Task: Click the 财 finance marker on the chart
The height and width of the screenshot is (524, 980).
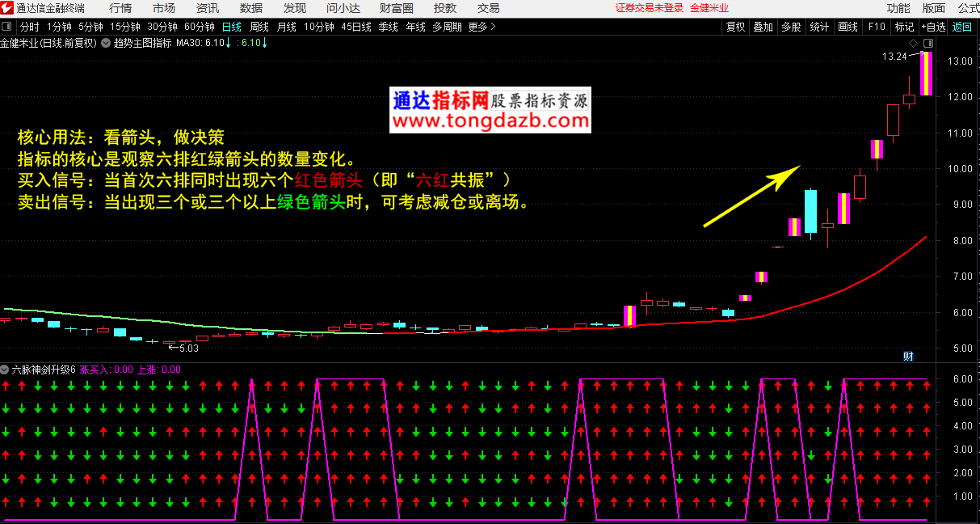Action: pos(908,356)
